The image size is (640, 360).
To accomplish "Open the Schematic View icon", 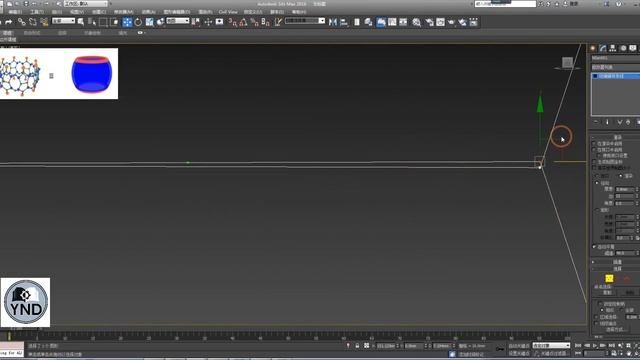I will (403, 22).
